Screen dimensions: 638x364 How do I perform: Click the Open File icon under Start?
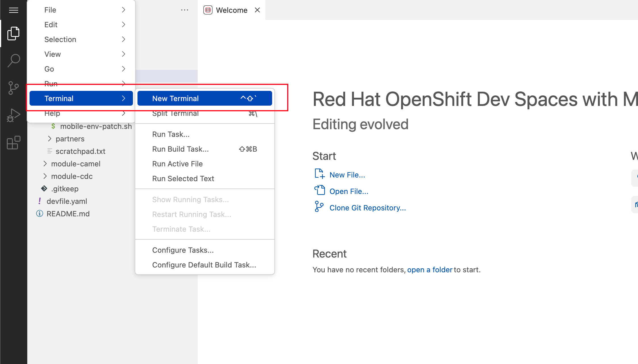pyautogui.click(x=320, y=190)
